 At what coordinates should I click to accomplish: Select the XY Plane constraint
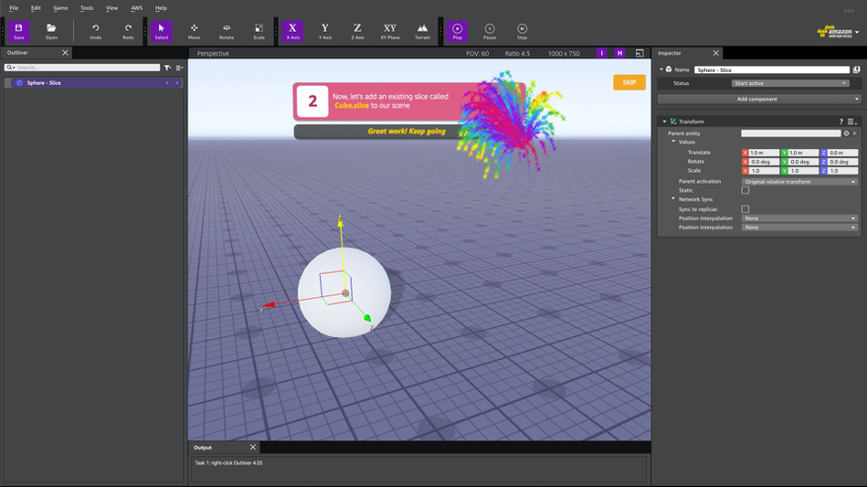pos(390,32)
